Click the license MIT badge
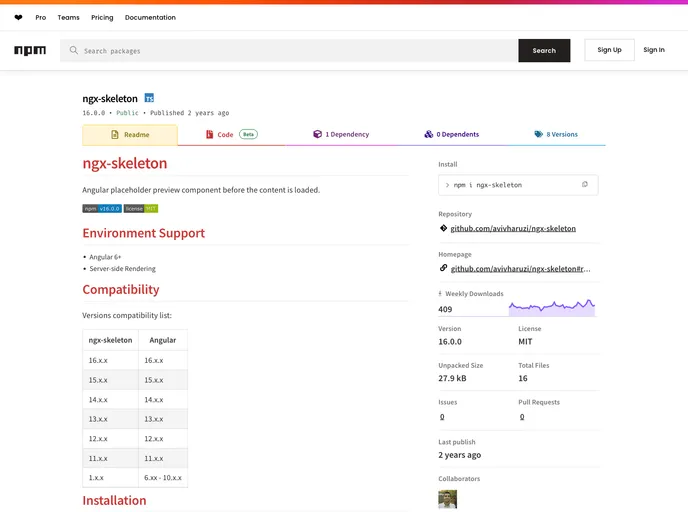 point(141,208)
